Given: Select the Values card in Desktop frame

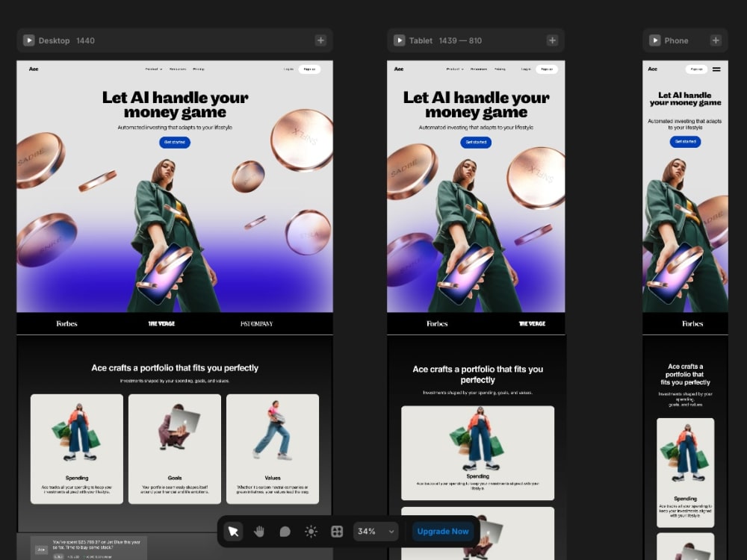Looking at the screenshot, I should (273, 449).
